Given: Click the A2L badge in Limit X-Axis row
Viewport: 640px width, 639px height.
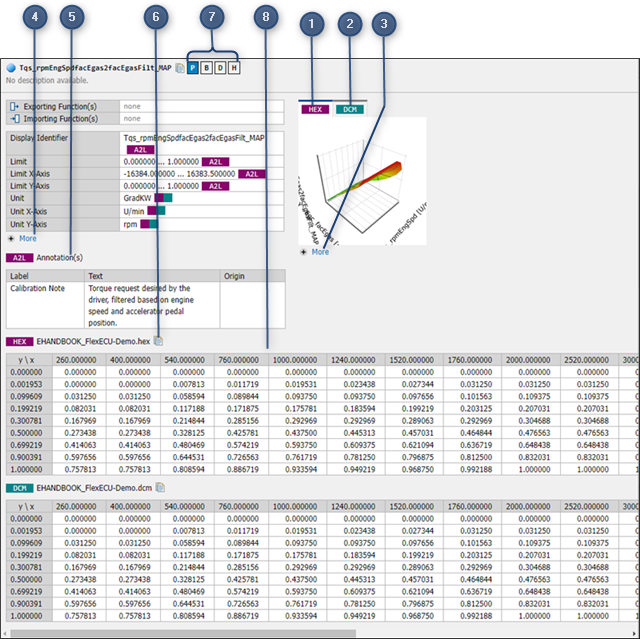Looking at the screenshot, I should tap(252, 173).
